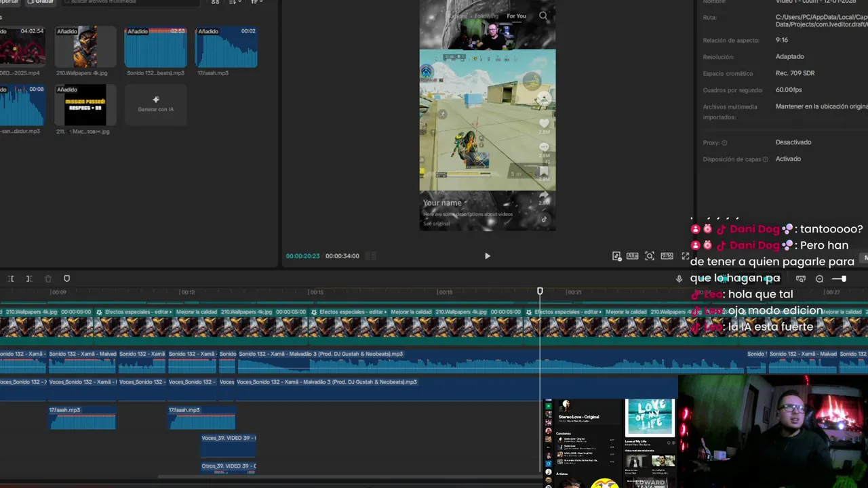Click 'Love of My Life' album cover in music window
The image size is (868, 488).
point(650,418)
